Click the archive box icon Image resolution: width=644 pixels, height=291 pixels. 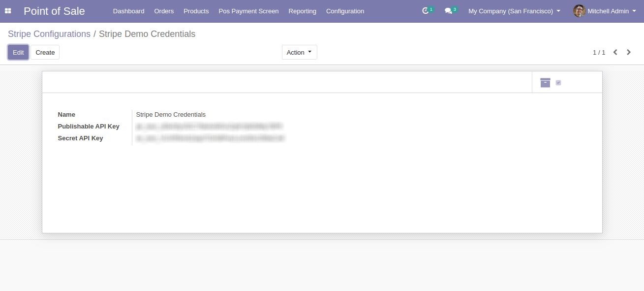tap(545, 83)
